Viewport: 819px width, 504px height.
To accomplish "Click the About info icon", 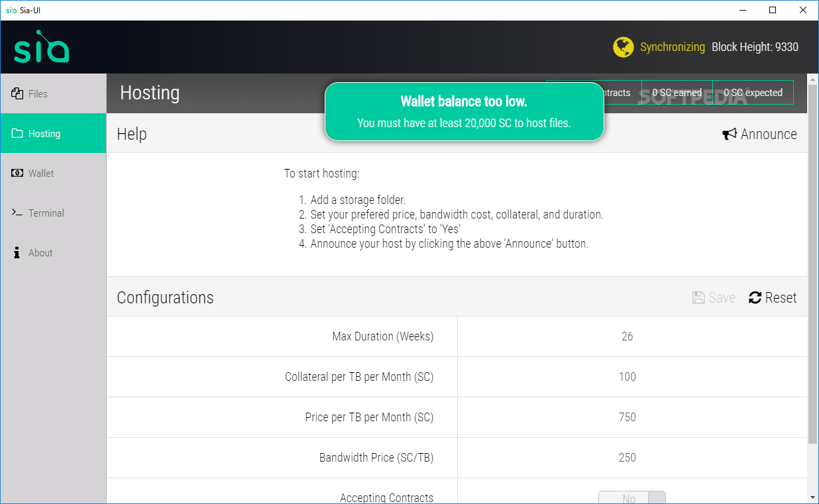I will [x=17, y=252].
